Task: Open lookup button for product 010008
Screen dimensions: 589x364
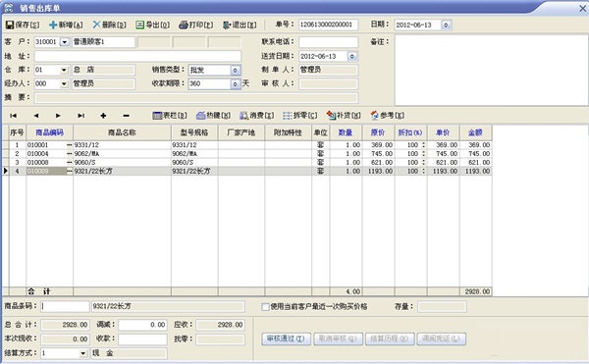Action: click(69, 162)
